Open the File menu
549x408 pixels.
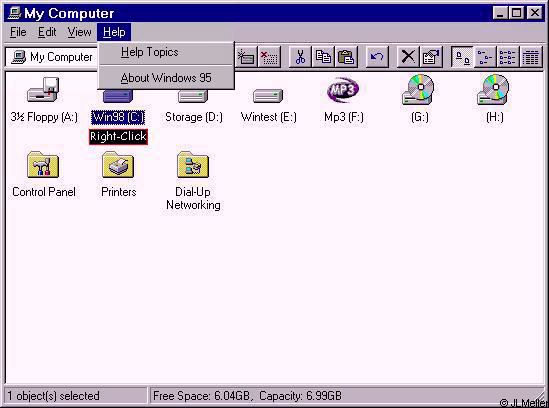[x=18, y=32]
